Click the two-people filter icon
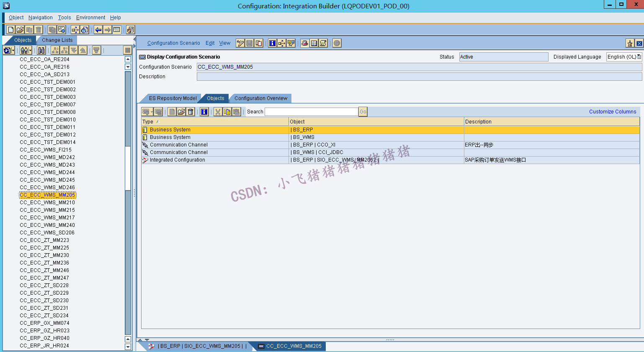Viewport: 644px width, 352px height. pos(24,50)
